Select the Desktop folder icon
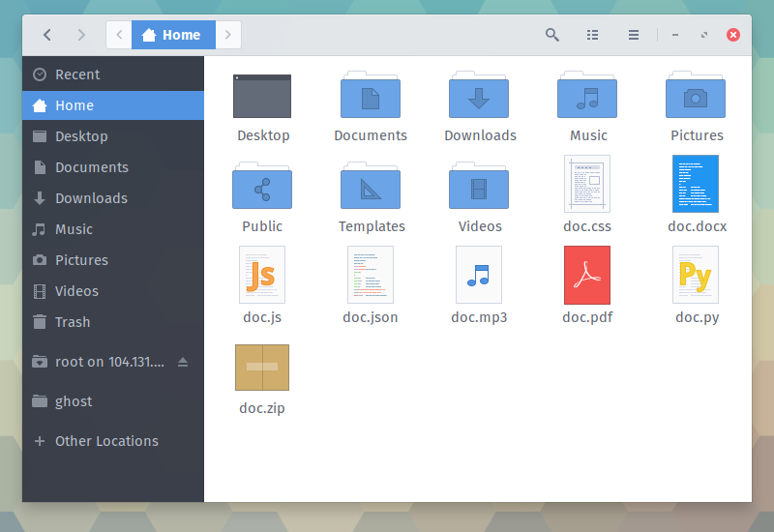The height and width of the screenshot is (532, 774). point(262,96)
